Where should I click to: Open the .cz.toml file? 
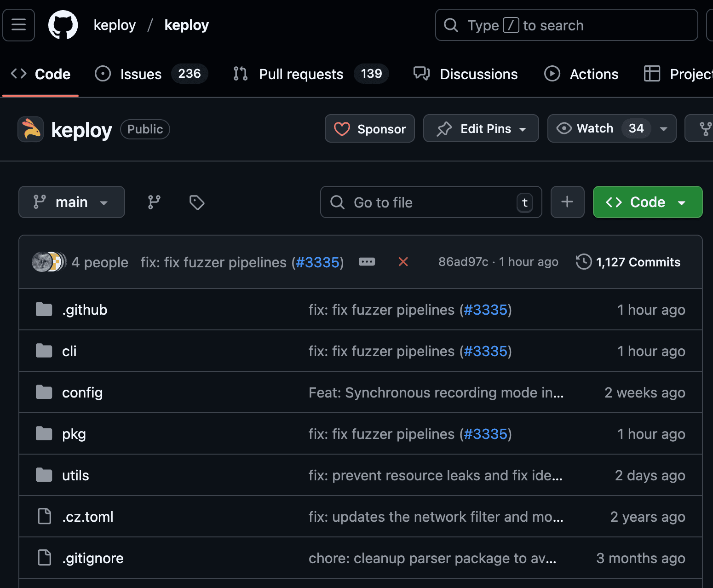[x=88, y=517]
